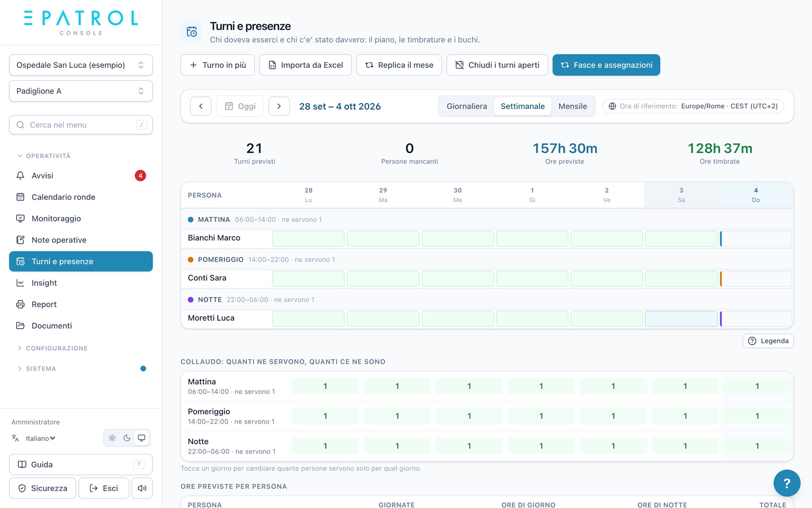Open the Legenda button

[x=768, y=341]
